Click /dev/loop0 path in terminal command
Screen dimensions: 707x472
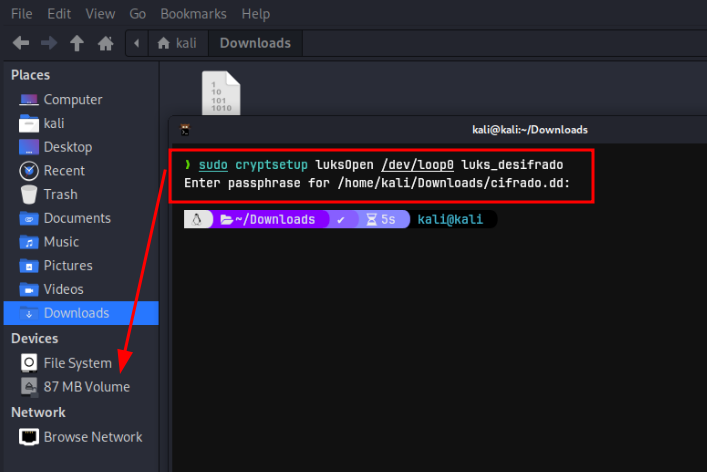[418, 165]
